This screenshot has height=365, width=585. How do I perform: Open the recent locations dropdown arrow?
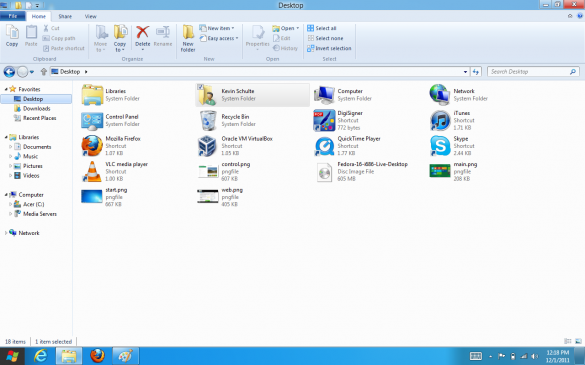tap(32, 72)
